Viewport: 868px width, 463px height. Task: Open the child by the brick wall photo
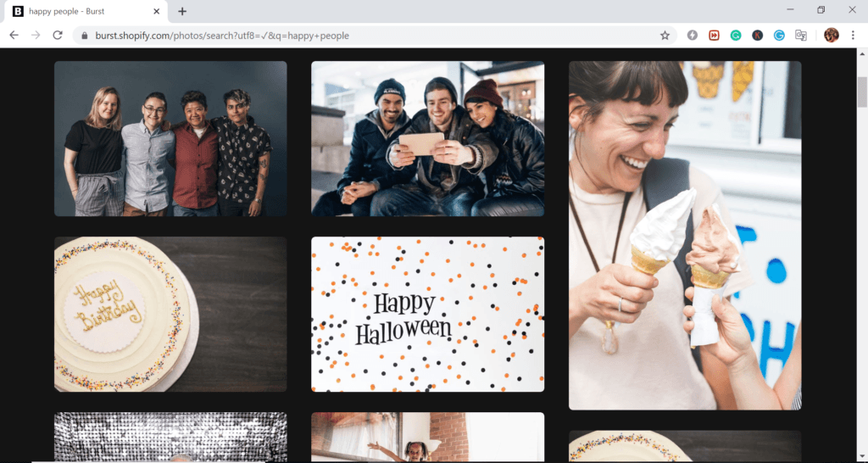pyautogui.click(x=427, y=437)
